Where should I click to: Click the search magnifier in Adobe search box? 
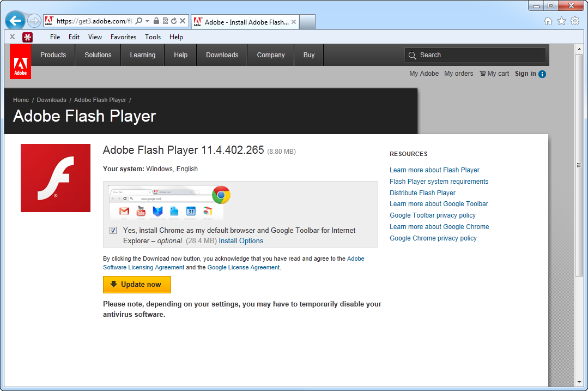pos(412,56)
